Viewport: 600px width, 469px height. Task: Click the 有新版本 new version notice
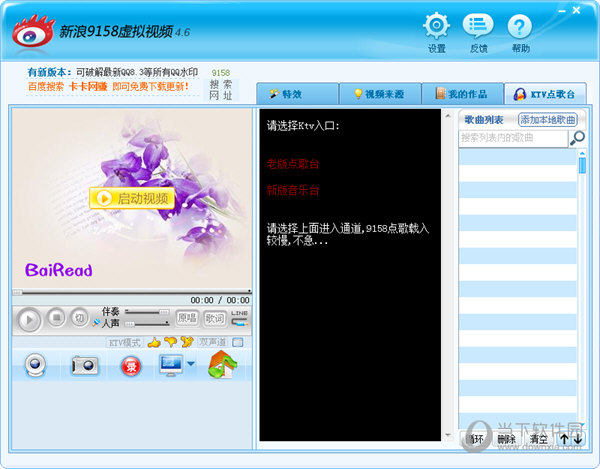(x=112, y=72)
